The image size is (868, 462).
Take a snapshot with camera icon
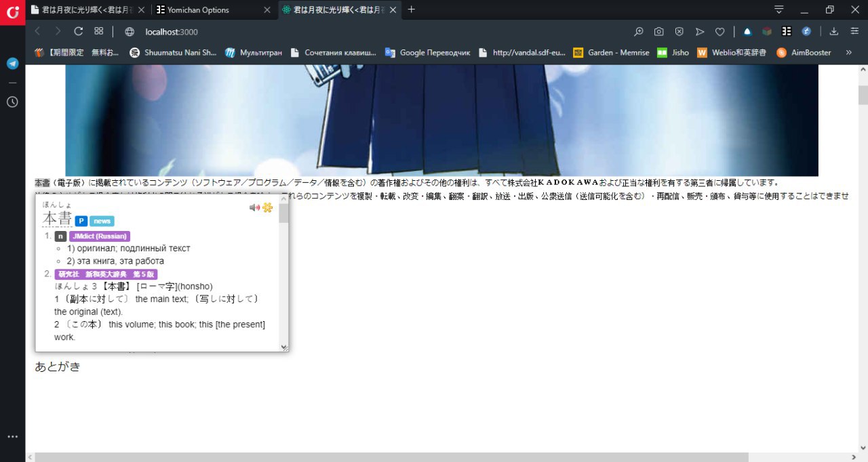coord(658,31)
